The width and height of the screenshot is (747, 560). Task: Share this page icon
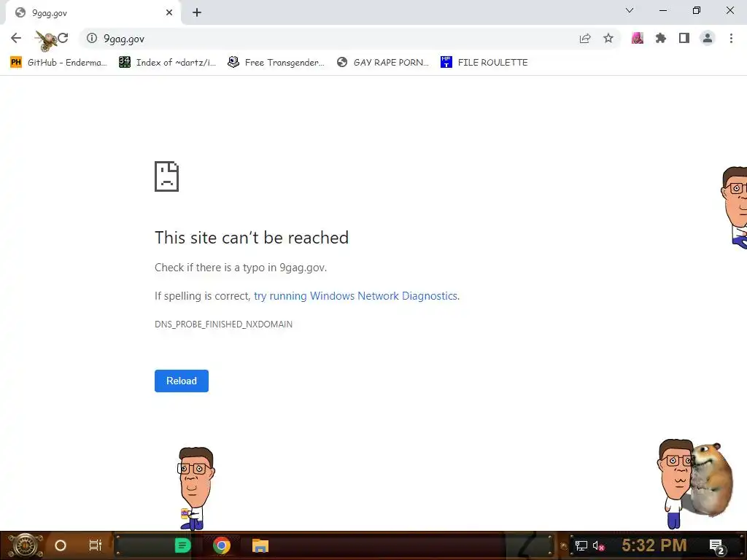[585, 39]
